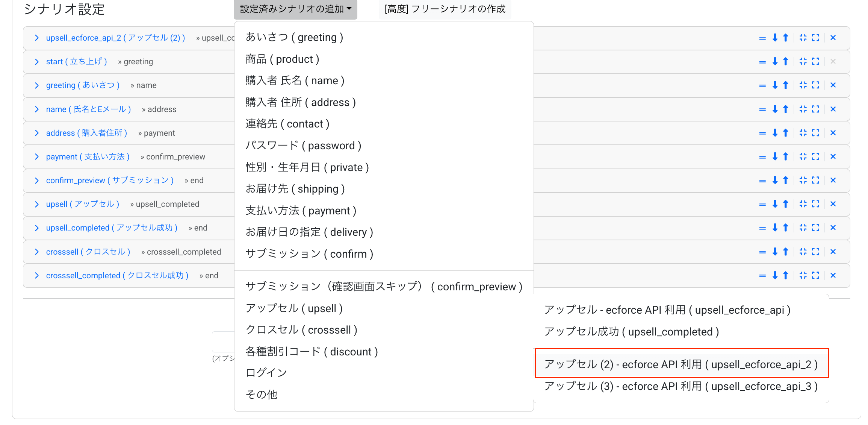Select 各種割引コード (discount) from the menu
The image size is (868, 425).
[x=312, y=351]
